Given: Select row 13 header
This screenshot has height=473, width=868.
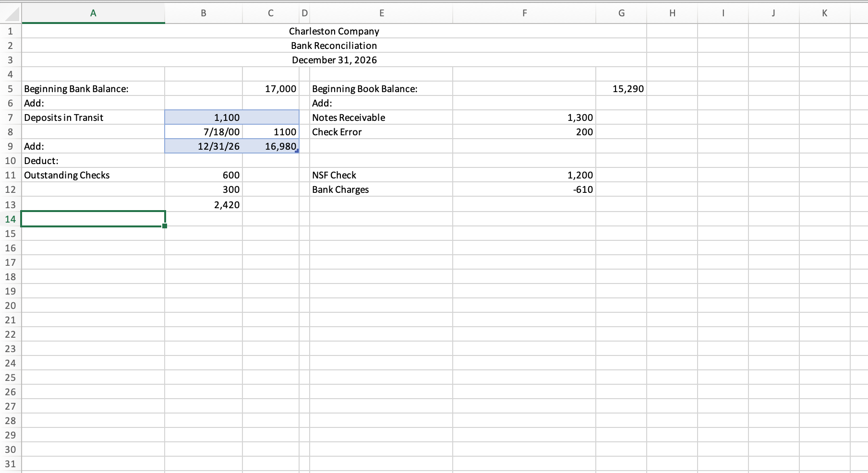Looking at the screenshot, I should 11,205.
